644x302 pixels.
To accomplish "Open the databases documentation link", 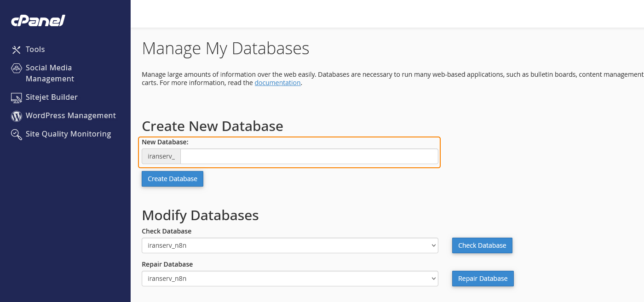I will click(277, 82).
